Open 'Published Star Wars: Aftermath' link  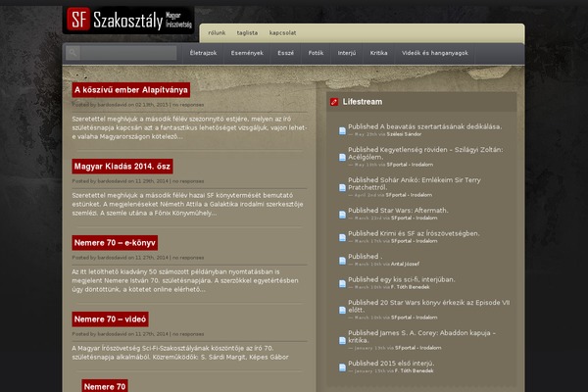click(x=398, y=211)
